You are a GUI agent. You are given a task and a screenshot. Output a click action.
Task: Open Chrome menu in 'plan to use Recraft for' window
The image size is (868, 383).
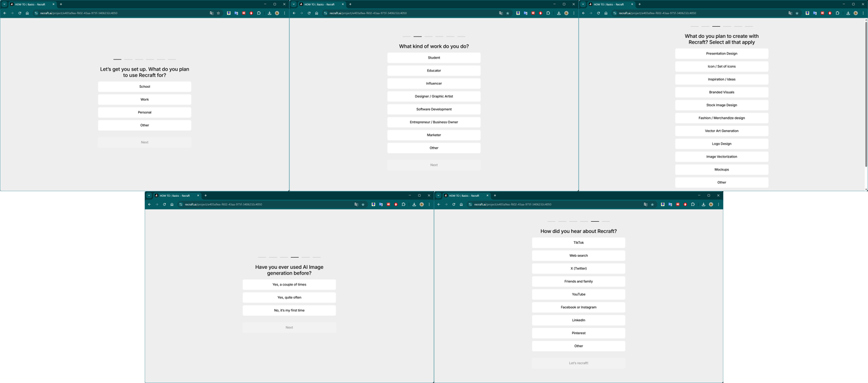pyautogui.click(x=284, y=13)
